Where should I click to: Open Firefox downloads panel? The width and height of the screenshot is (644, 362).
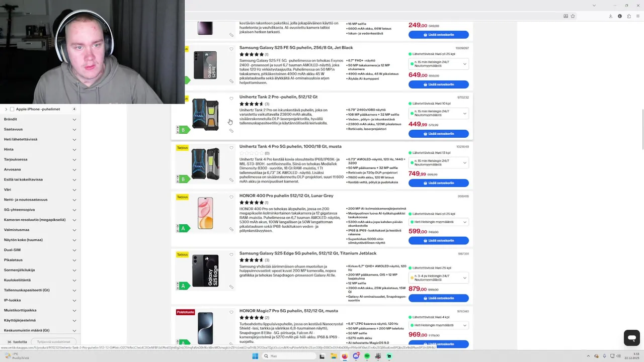(610, 16)
